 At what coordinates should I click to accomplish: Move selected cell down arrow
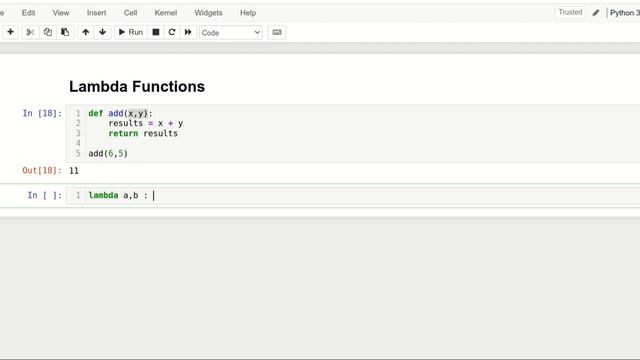102,32
